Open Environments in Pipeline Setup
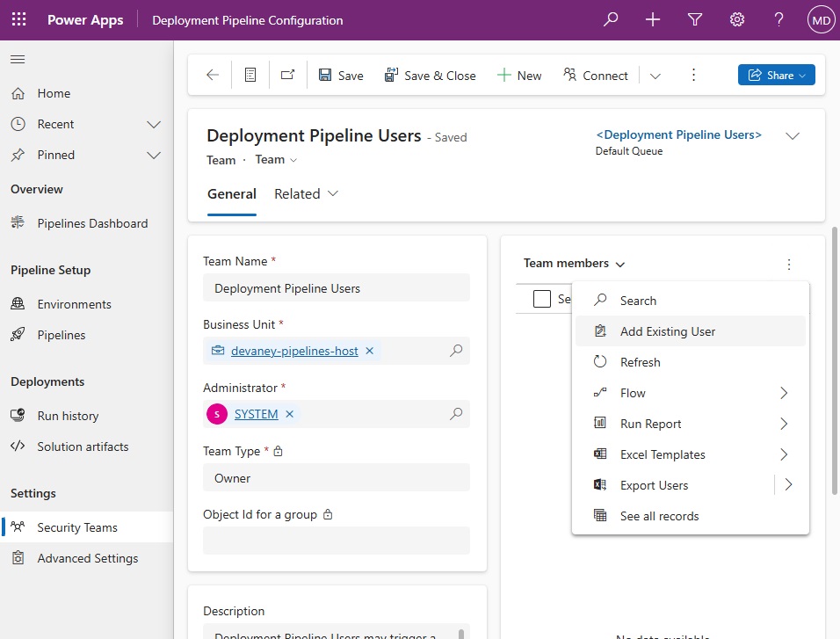840x639 pixels. coord(86,304)
